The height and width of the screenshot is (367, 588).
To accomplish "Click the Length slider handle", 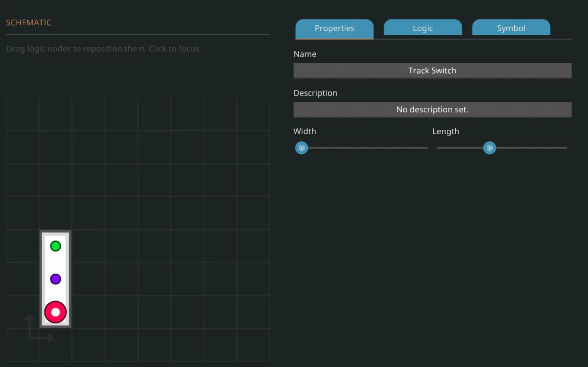I will pyautogui.click(x=489, y=148).
